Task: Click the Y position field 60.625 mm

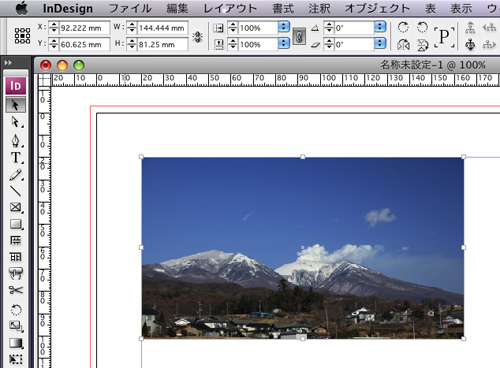Action: 84,44
